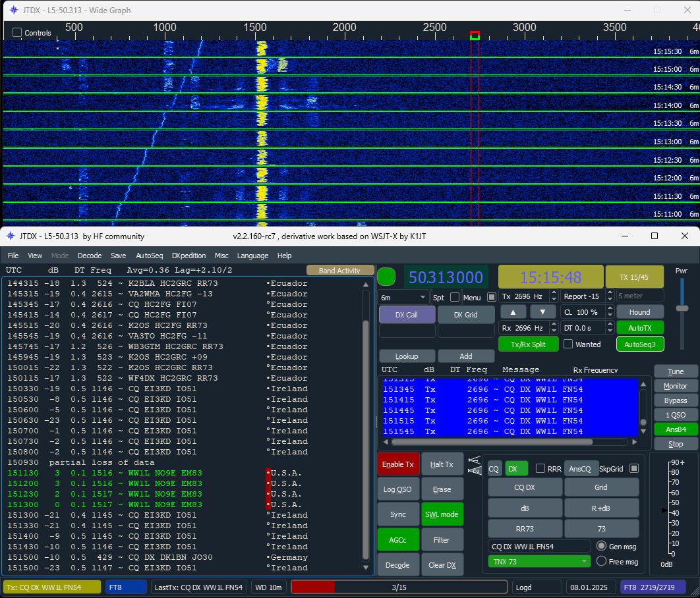Select the Gen msg radio button
The width and height of the screenshot is (700, 598).
pyautogui.click(x=601, y=546)
